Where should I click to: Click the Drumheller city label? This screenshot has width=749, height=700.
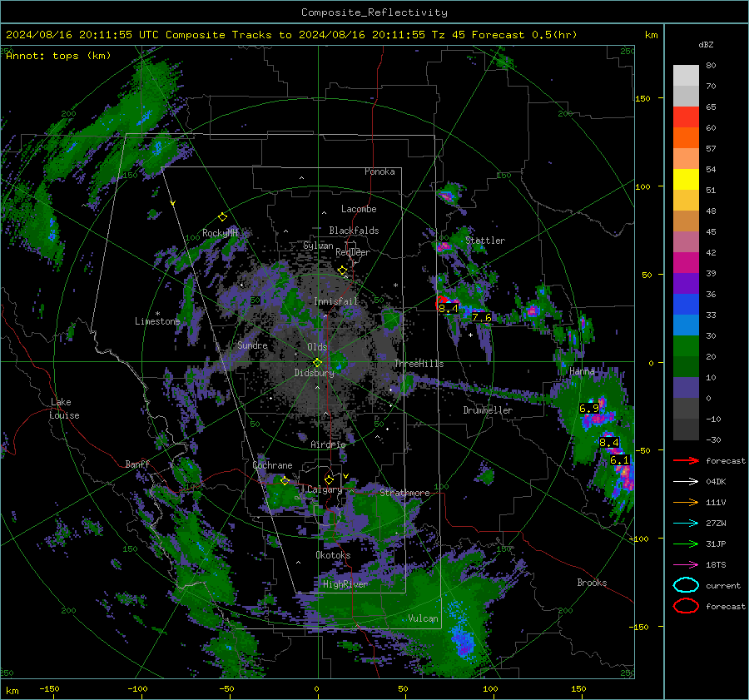pyautogui.click(x=488, y=410)
